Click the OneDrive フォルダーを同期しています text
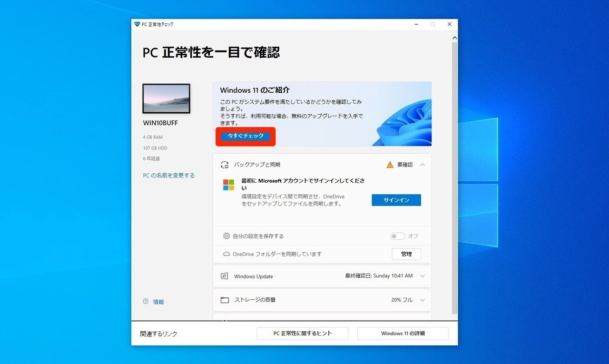609x364 pixels. point(277,254)
